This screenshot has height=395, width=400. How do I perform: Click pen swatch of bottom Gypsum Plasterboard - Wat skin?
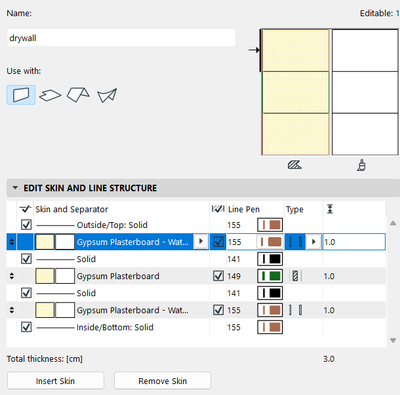[270, 310]
